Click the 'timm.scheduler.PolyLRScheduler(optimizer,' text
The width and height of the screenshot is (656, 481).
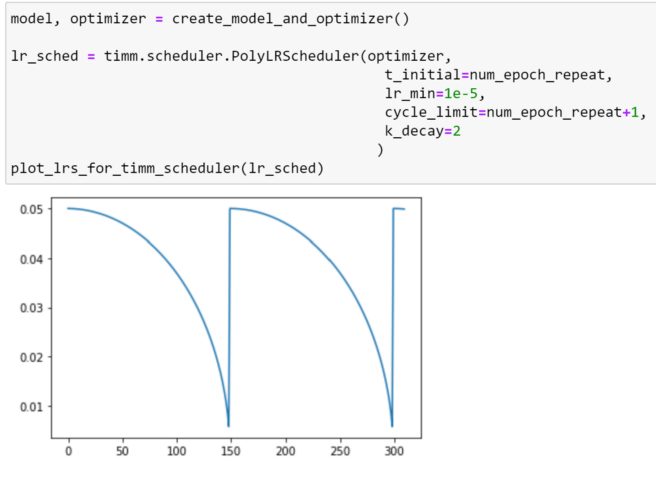(x=278, y=56)
